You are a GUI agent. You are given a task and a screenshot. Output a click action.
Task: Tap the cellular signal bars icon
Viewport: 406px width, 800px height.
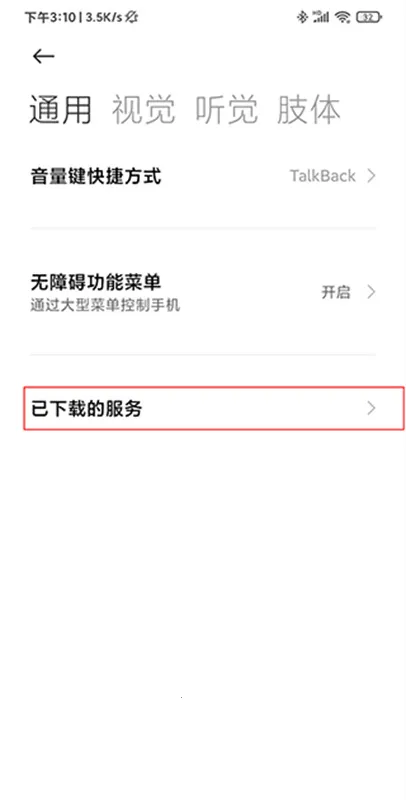point(321,17)
